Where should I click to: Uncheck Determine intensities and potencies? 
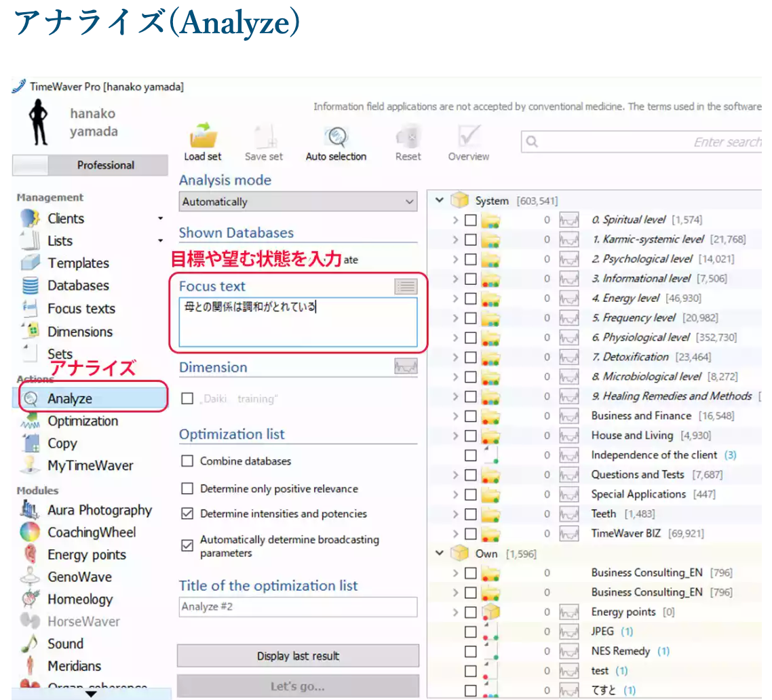[x=188, y=514]
